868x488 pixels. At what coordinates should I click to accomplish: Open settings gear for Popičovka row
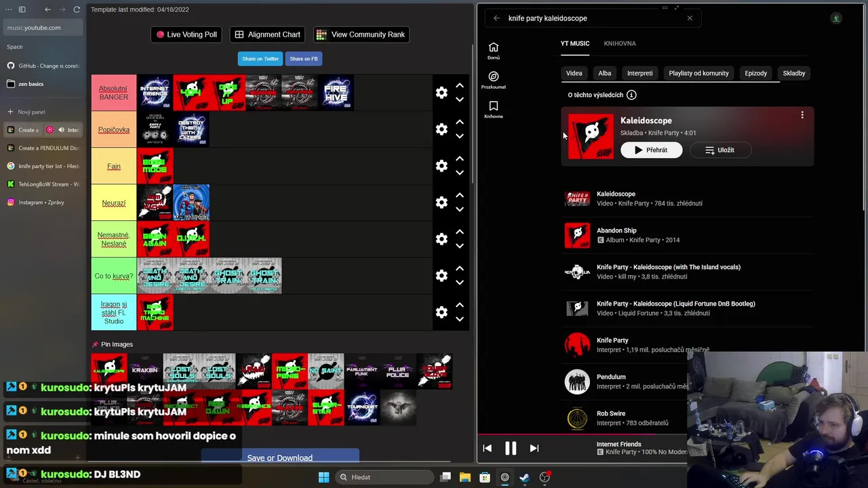point(441,129)
